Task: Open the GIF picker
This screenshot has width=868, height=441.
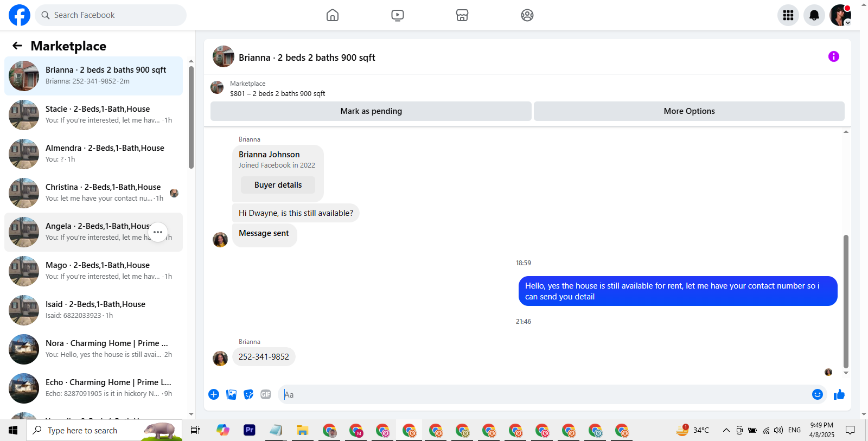Action: click(266, 394)
